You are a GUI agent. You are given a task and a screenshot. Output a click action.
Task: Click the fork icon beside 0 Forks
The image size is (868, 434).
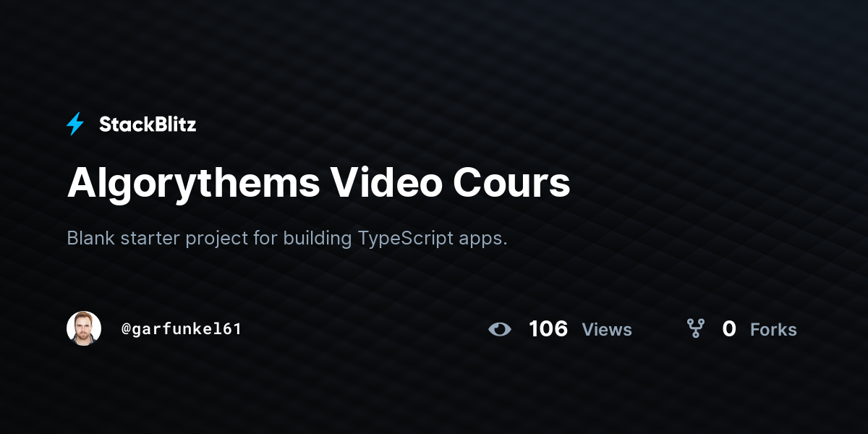click(696, 329)
